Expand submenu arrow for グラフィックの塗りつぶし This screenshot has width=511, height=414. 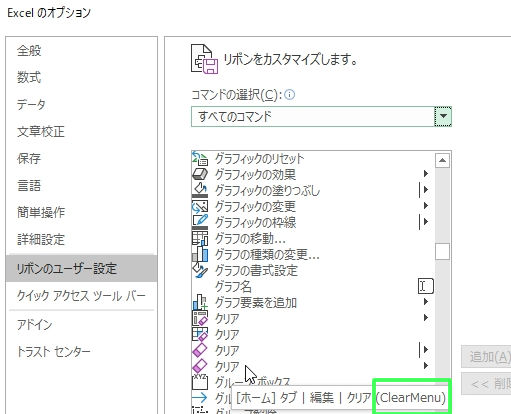426,190
